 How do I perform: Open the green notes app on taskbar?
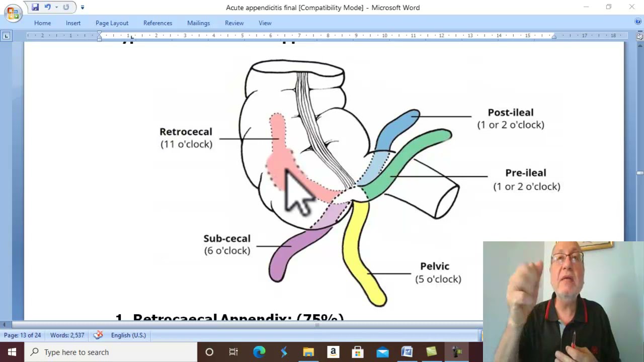pos(432,352)
